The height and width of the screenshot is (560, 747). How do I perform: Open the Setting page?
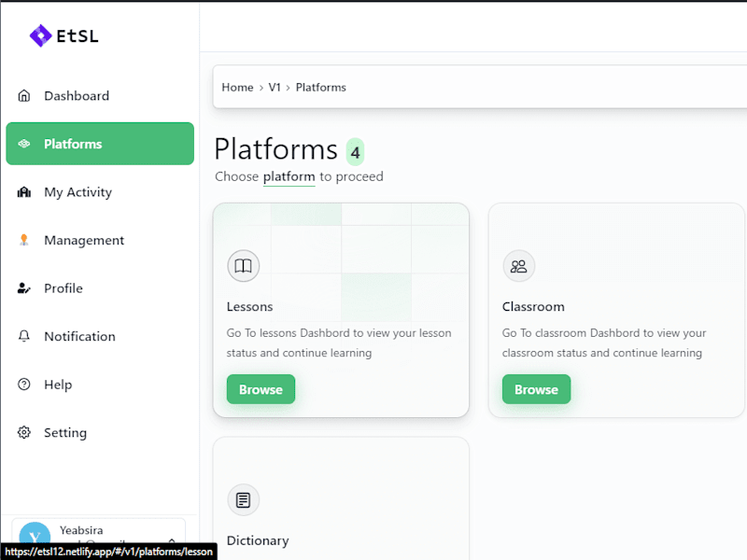100,432
